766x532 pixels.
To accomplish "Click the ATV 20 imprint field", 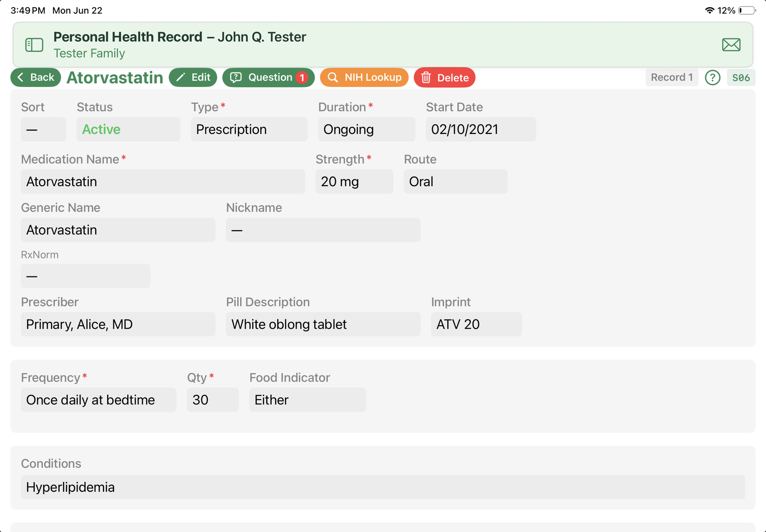I will 476,324.
